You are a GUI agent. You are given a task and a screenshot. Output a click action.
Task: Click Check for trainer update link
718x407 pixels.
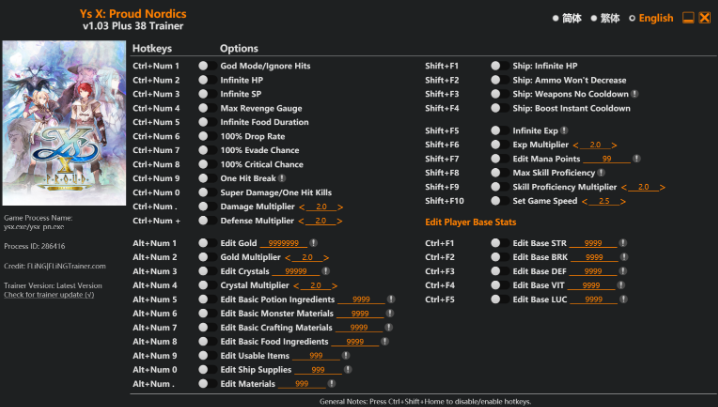point(49,295)
